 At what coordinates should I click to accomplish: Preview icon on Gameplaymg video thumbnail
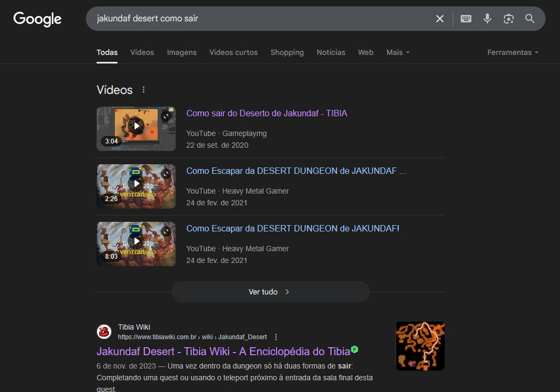click(165, 116)
